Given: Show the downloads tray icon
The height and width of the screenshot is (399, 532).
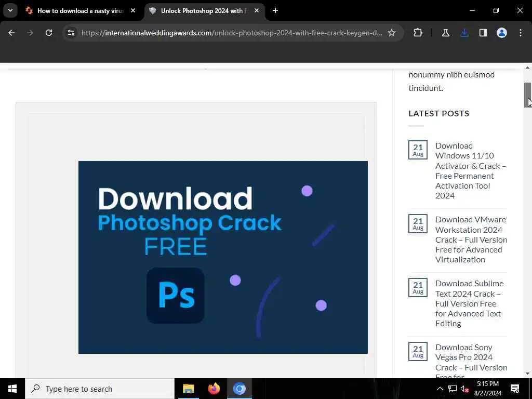Looking at the screenshot, I should tap(464, 33).
